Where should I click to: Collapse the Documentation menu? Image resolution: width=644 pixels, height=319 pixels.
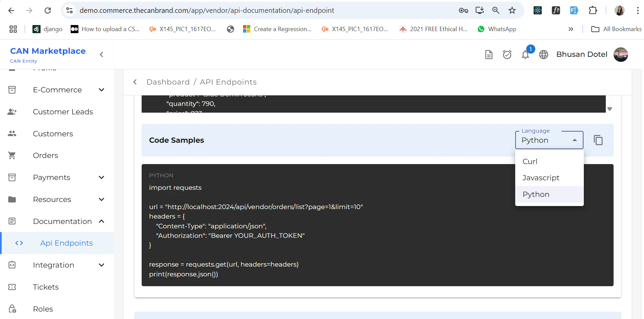point(57,221)
